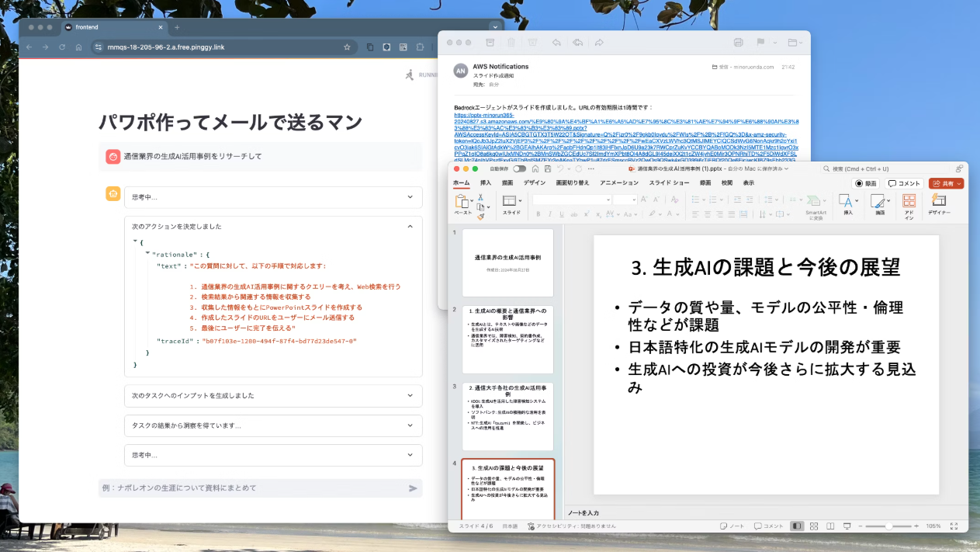Switch to slide sorter view icon

tap(815, 526)
